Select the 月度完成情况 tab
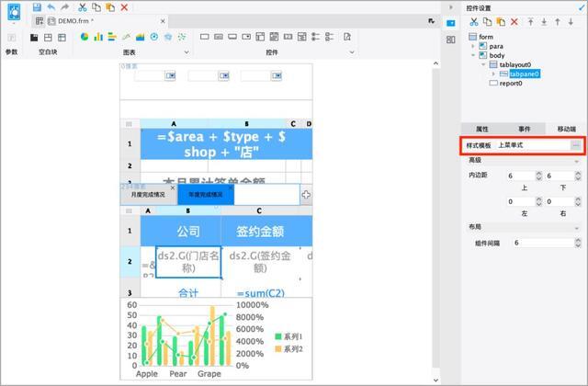 click(x=148, y=195)
